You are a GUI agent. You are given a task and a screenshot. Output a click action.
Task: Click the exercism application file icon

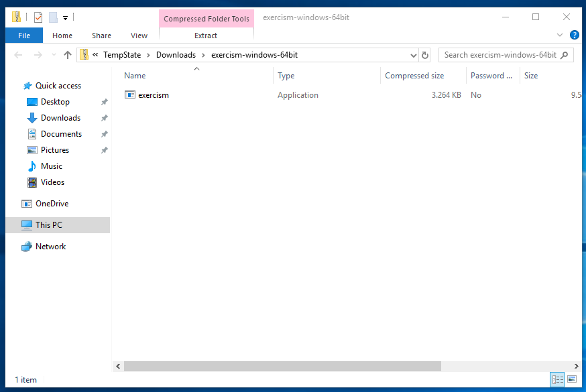pyautogui.click(x=129, y=95)
